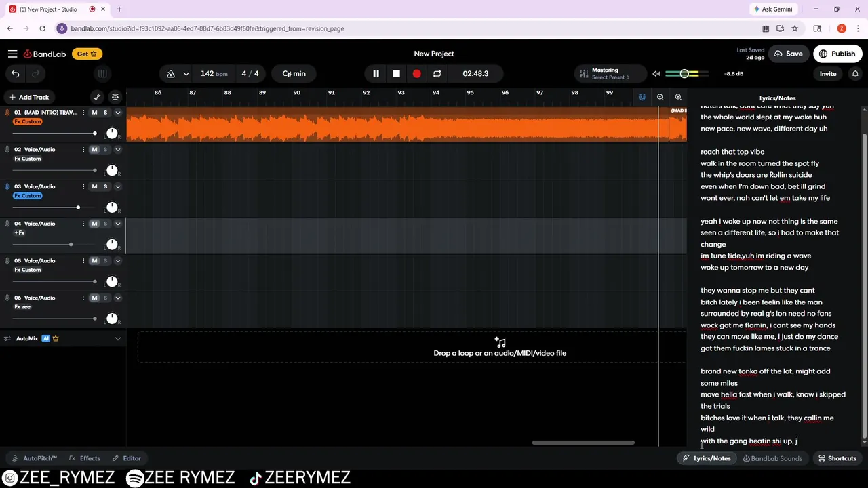Open the BandLab hamburger menu

coord(12,54)
